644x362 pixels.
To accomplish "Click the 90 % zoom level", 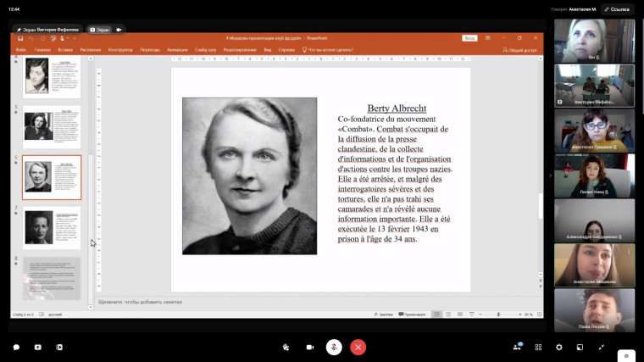I will point(528,315).
